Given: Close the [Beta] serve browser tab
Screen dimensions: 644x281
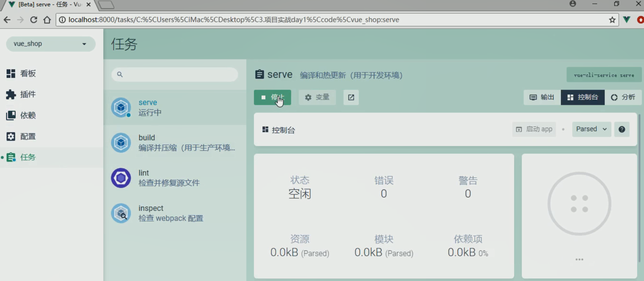Looking at the screenshot, I should click(88, 5).
